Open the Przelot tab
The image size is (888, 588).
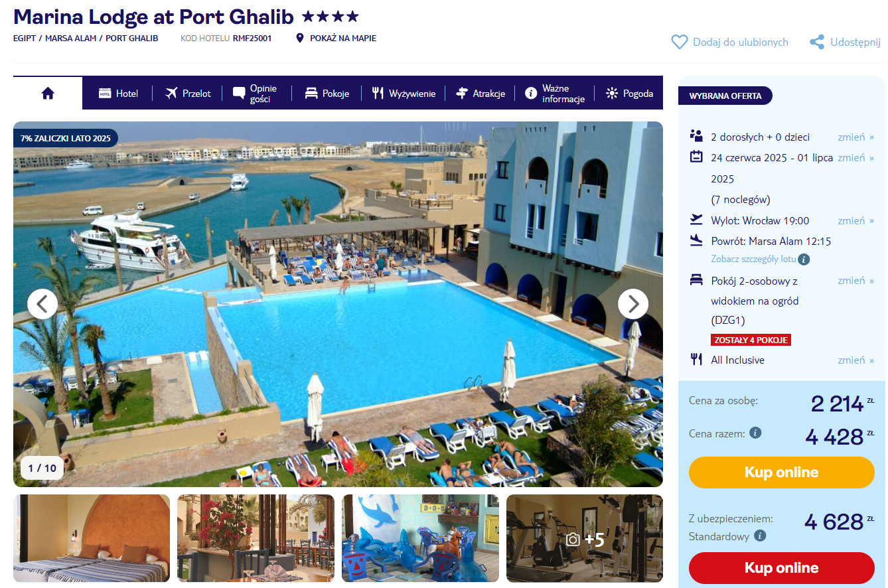[188, 94]
